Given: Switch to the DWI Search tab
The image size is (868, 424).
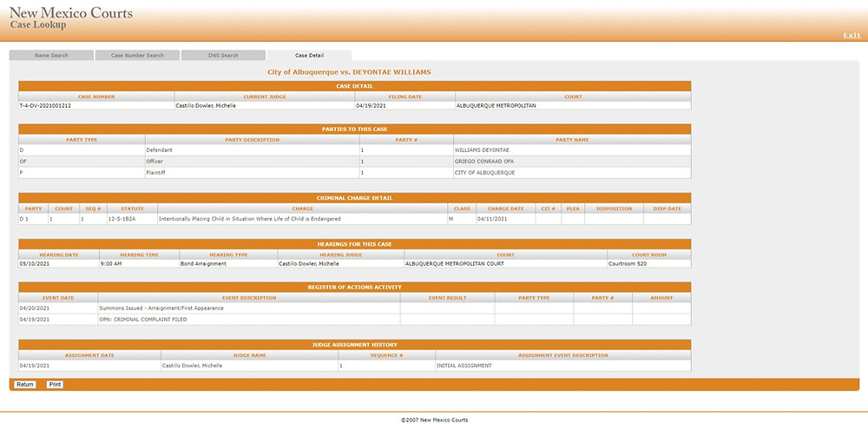Looking at the screenshot, I should click(223, 56).
